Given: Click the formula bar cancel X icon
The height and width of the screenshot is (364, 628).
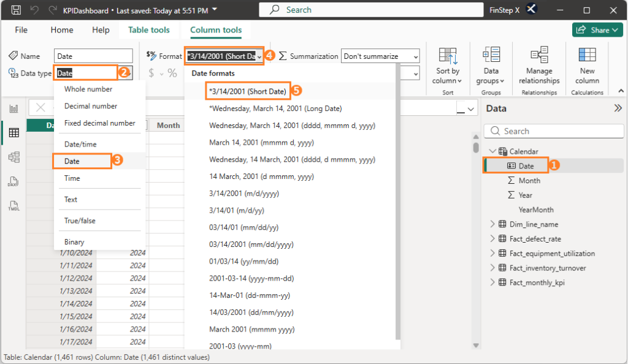Looking at the screenshot, I should tap(40, 107).
